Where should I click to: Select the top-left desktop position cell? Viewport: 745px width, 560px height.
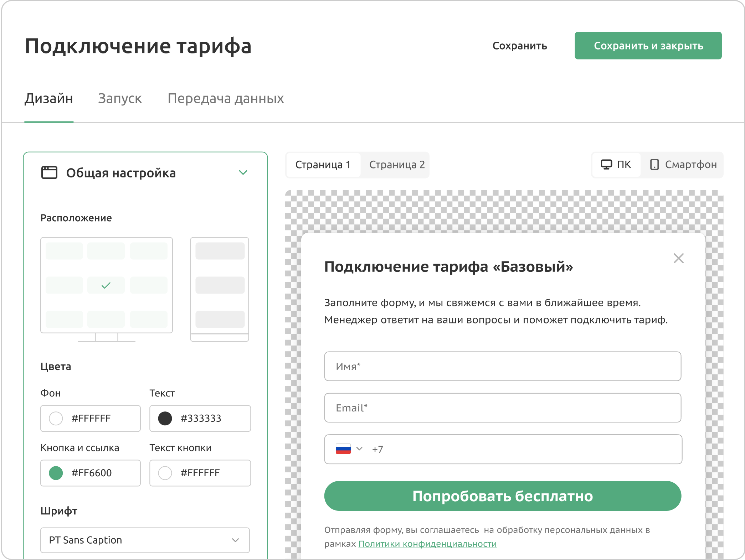pyautogui.click(x=64, y=251)
